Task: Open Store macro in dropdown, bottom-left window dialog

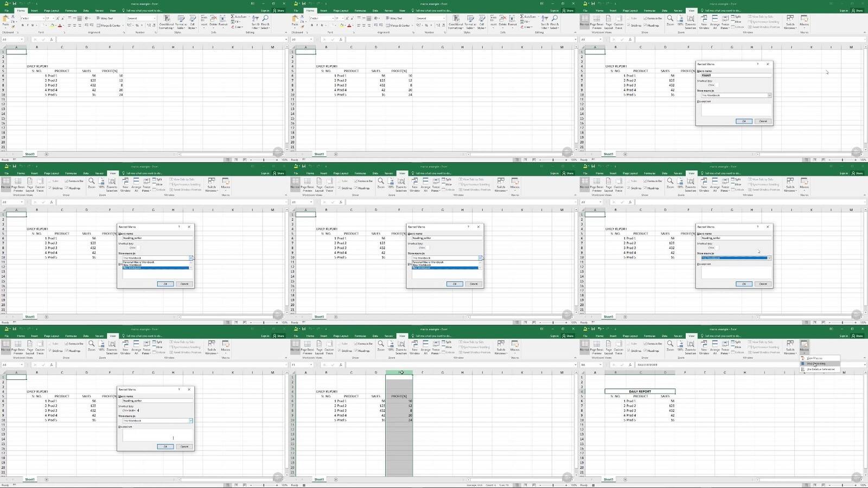Action: pyautogui.click(x=190, y=421)
